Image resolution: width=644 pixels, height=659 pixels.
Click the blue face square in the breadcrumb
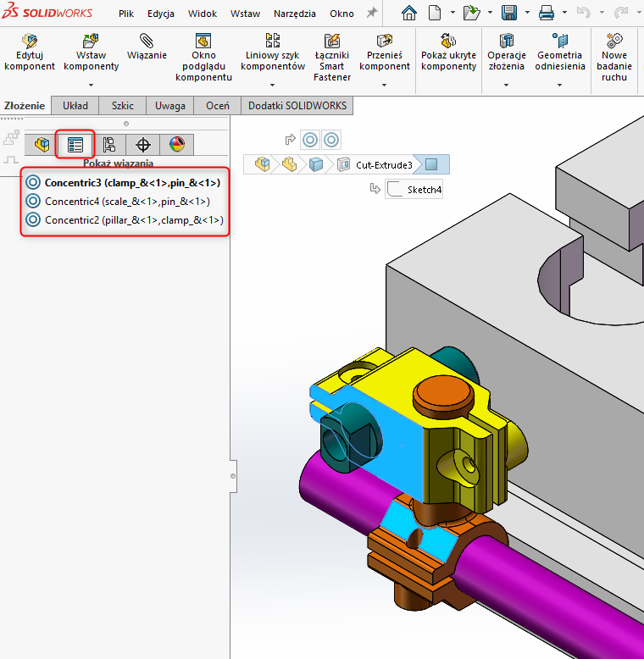pyautogui.click(x=431, y=164)
